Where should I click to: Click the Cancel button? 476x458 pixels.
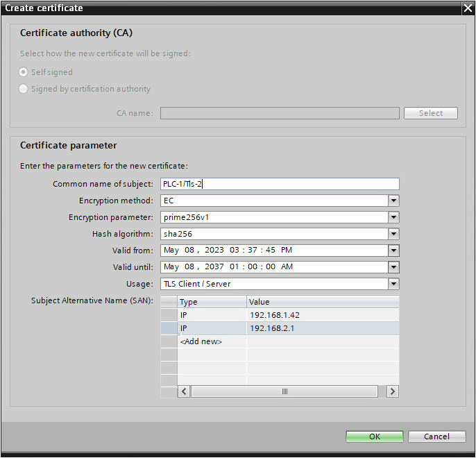[436, 436]
